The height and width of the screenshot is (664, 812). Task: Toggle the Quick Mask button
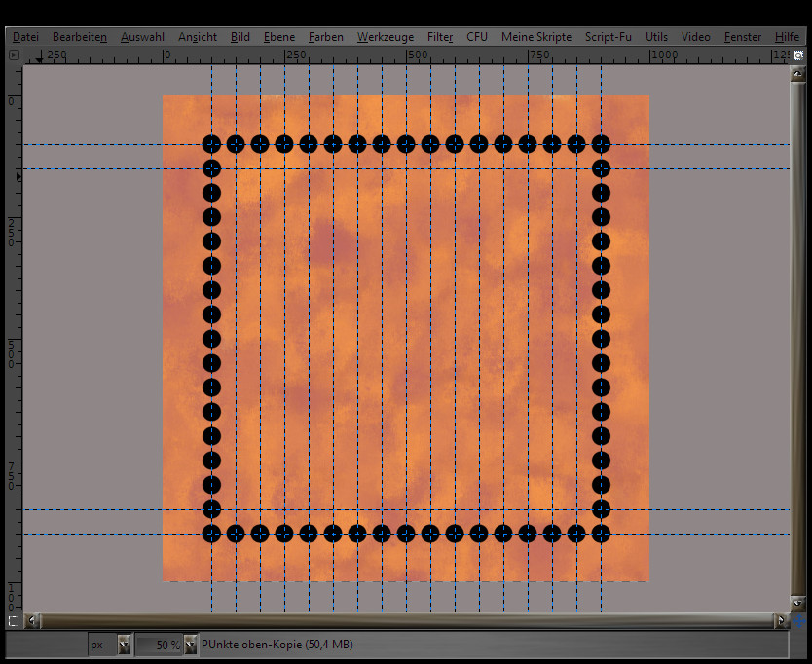[x=14, y=620]
